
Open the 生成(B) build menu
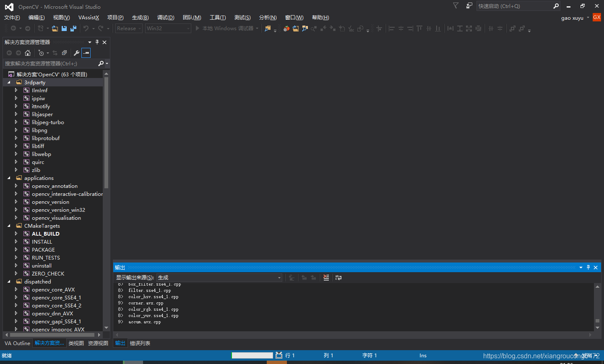[141, 17]
